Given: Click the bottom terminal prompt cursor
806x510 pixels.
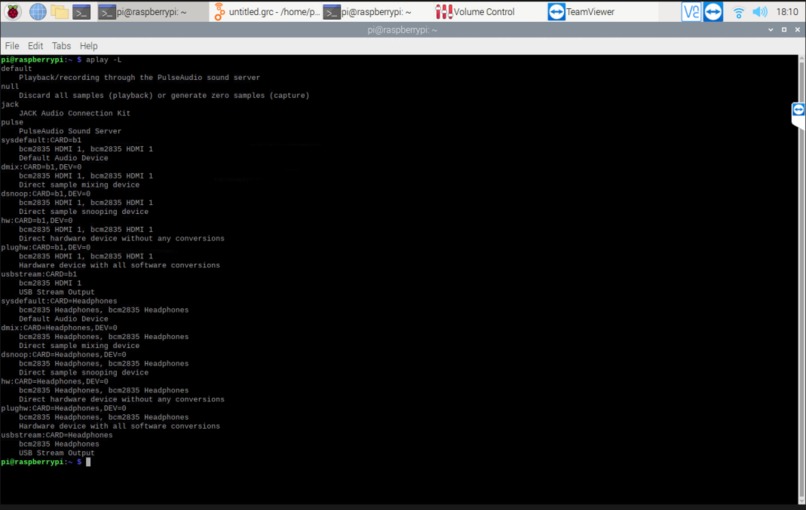Looking at the screenshot, I should pos(88,462).
